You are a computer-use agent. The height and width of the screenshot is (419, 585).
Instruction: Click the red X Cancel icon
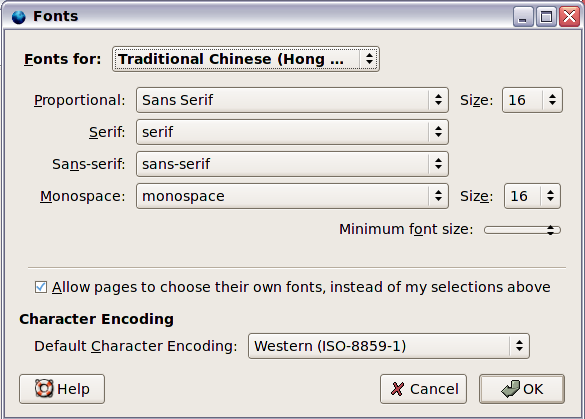point(397,389)
